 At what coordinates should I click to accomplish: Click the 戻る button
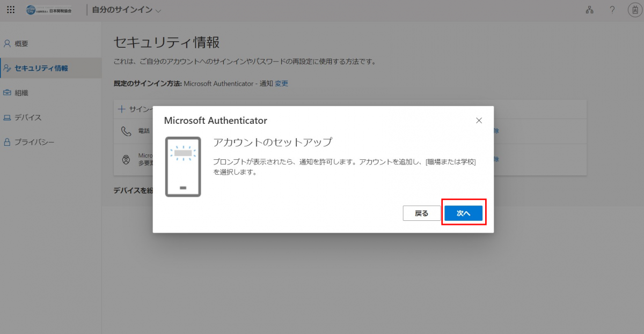pos(422,213)
